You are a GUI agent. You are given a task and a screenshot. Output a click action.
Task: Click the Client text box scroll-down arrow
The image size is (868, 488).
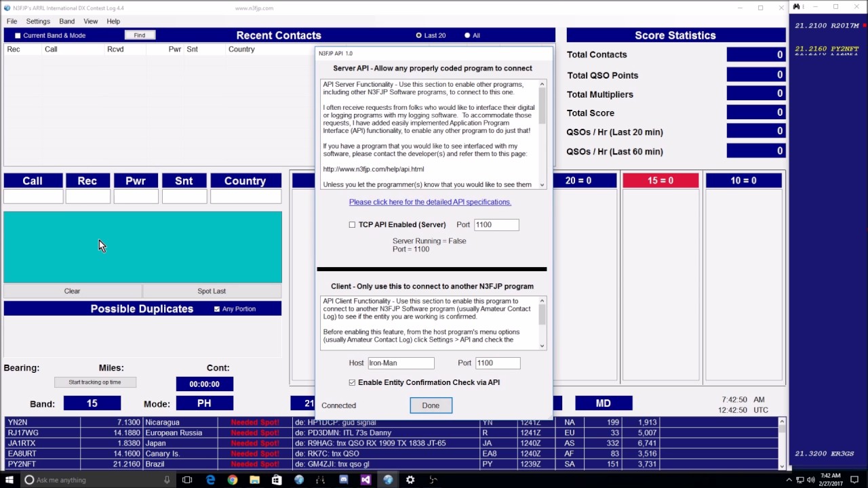coord(542,346)
